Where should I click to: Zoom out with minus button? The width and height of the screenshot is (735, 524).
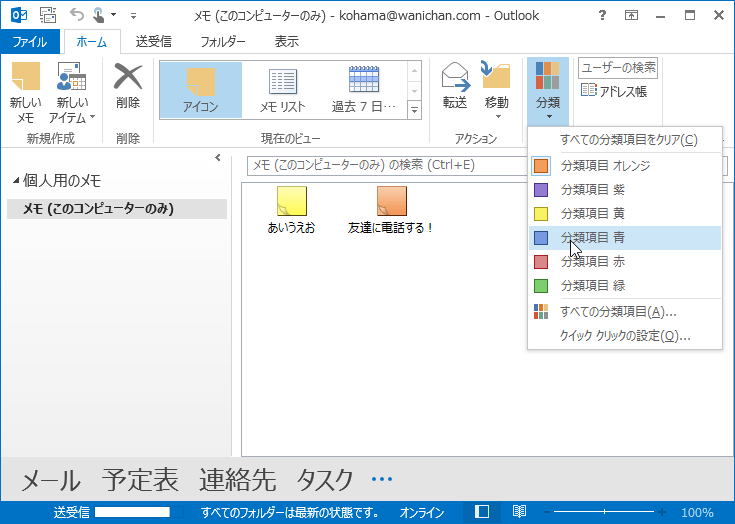coord(548,512)
